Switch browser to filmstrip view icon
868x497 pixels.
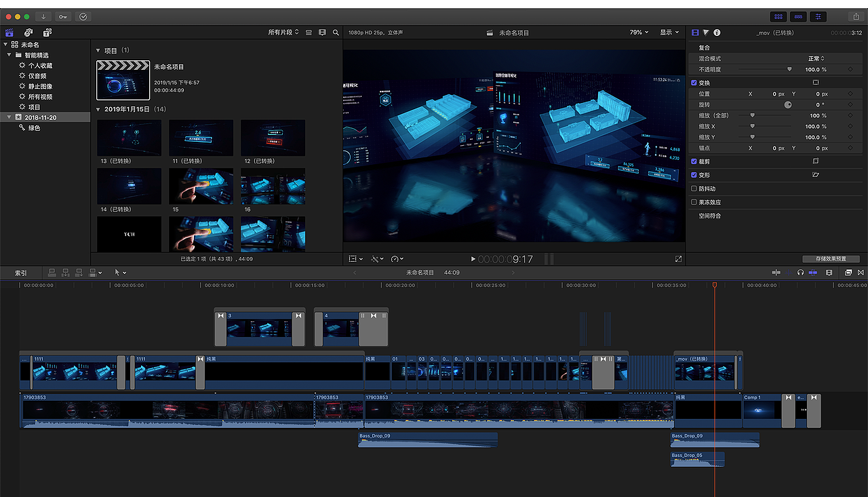(322, 33)
